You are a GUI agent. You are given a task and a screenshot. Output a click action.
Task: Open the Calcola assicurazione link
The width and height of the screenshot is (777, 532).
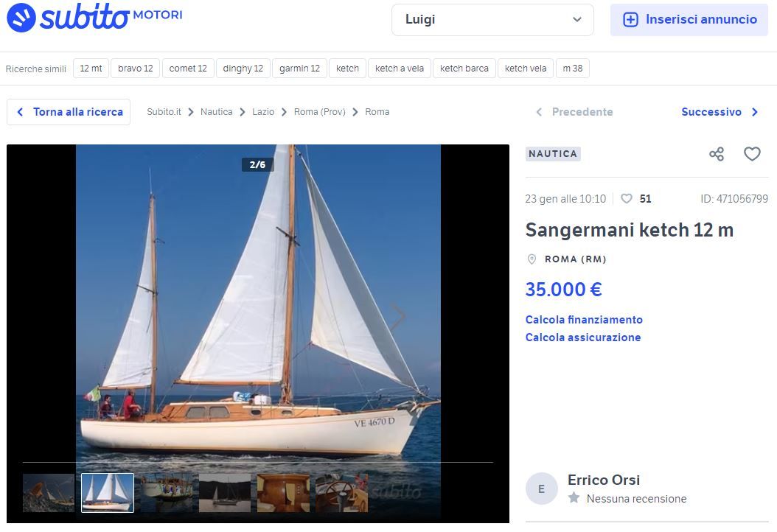[582, 337]
